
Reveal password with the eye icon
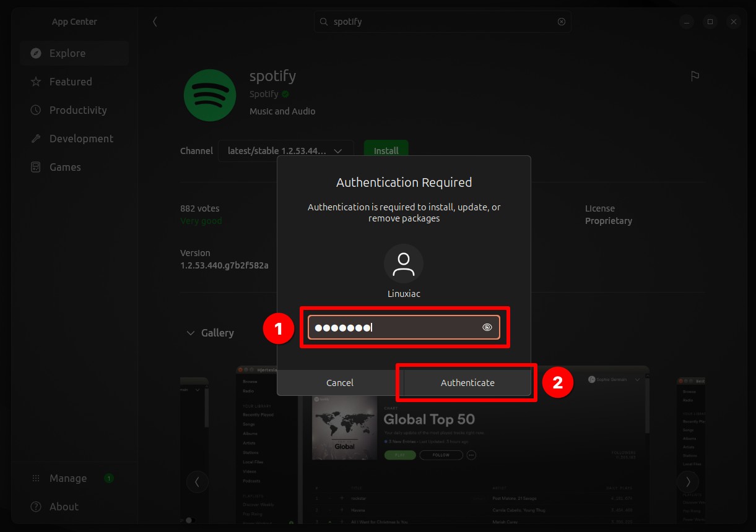point(487,327)
